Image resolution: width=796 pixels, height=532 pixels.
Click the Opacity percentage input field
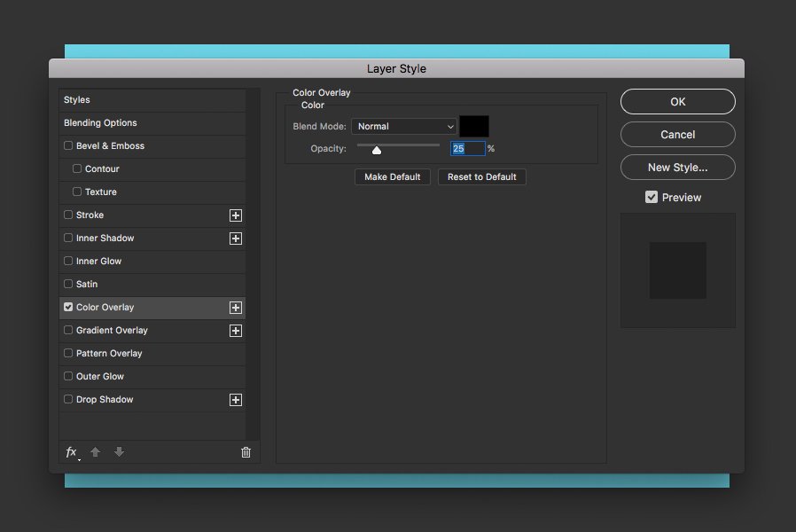[467, 149]
